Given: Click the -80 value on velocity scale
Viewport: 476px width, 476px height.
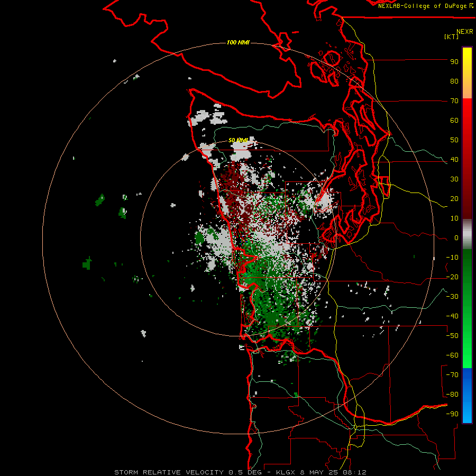Looking at the screenshot, I should pyautogui.click(x=452, y=395).
